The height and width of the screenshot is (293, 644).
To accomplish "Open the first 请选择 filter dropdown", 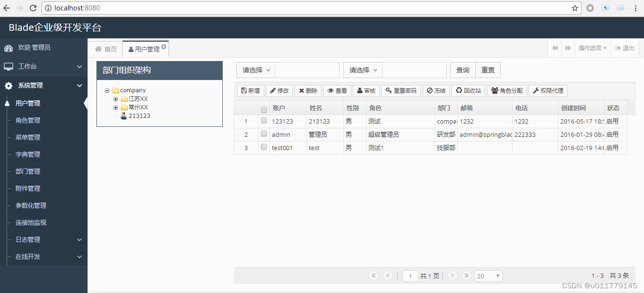I will click(x=255, y=70).
